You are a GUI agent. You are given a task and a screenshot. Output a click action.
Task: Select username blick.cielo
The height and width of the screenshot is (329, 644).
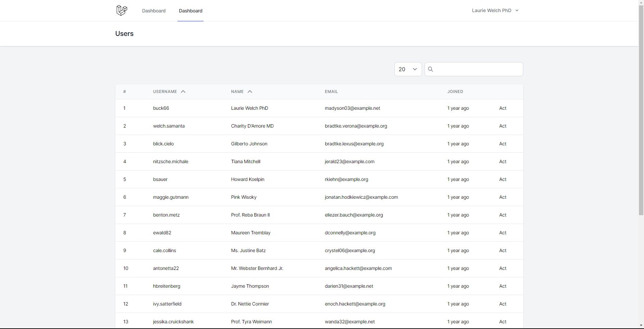[163, 144]
